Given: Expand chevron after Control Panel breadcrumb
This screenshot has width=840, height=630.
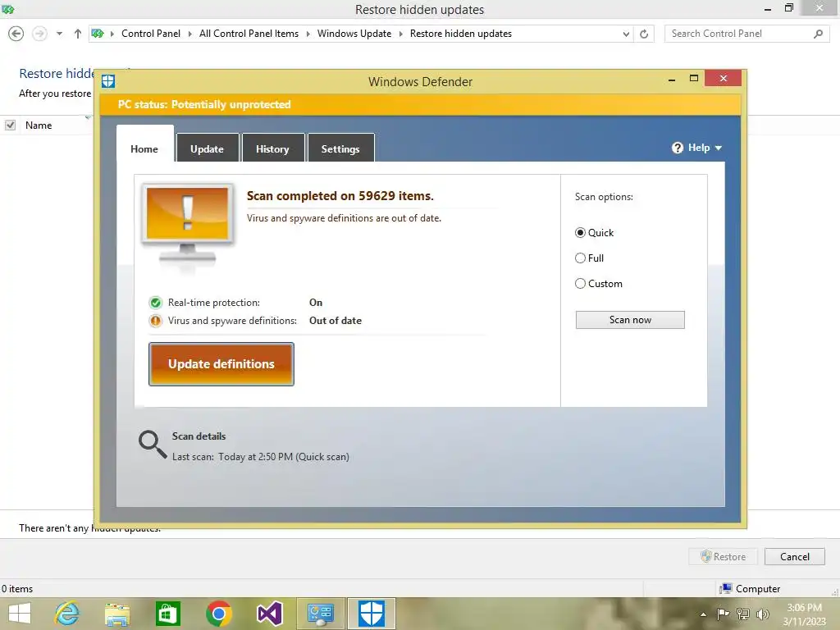Looking at the screenshot, I should 189,34.
